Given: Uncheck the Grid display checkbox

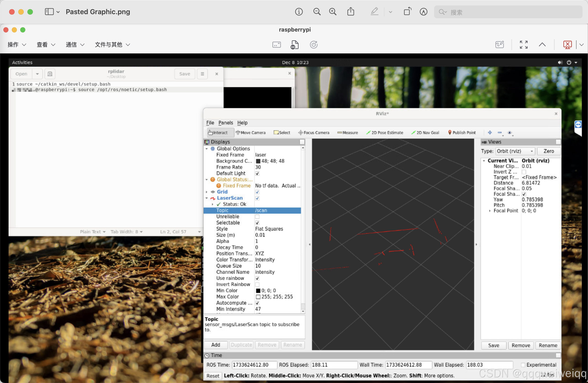Looking at the screenshot, I should point(257,192).
